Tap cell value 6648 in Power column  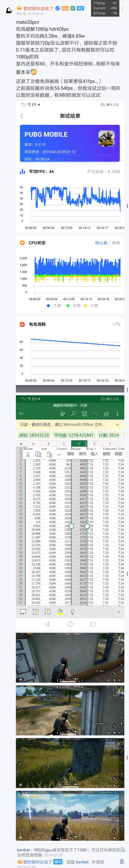79,480
